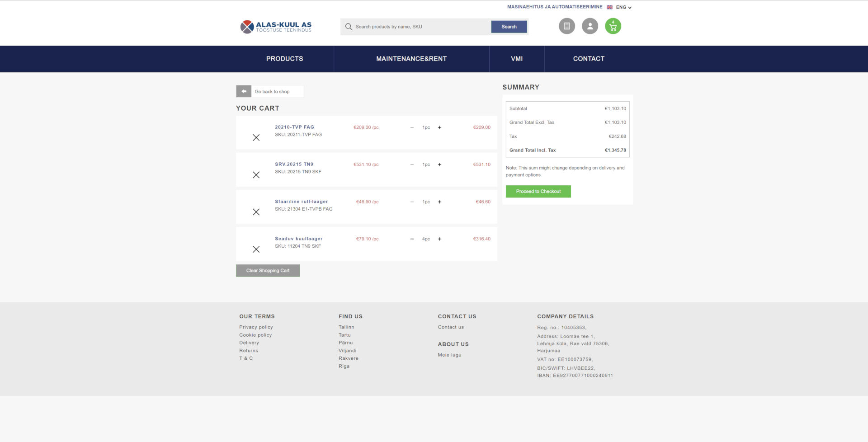Increase quantity of Sfääriline rull-laager
This screenshot has height=442, width=868.
[x=439, y=202]
